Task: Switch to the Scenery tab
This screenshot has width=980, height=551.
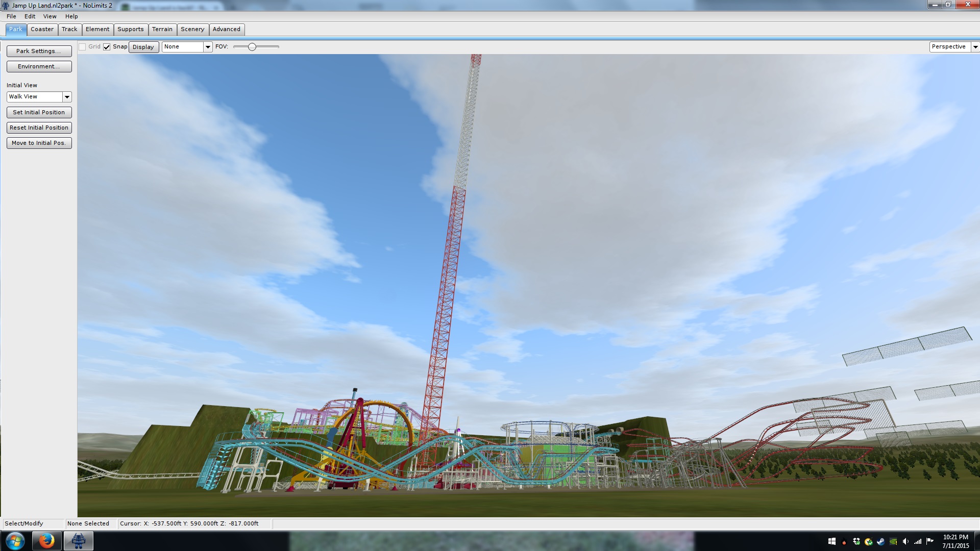Action: pyautogui.click(x=192, y=30)
